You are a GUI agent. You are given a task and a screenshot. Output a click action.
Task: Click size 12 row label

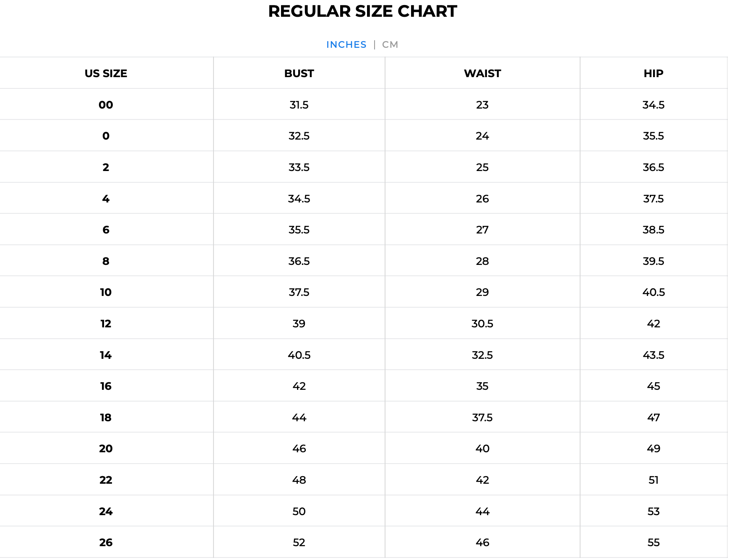pyautogui.click(x=106, y=323)
